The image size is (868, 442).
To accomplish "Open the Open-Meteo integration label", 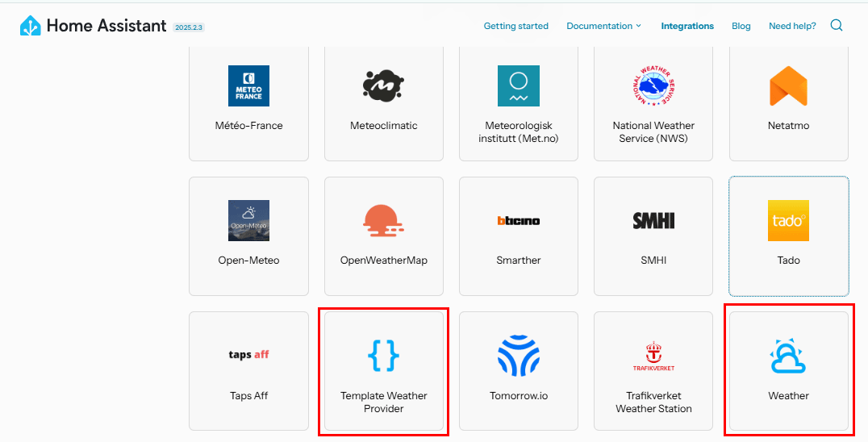I will [x=248, y=260].
